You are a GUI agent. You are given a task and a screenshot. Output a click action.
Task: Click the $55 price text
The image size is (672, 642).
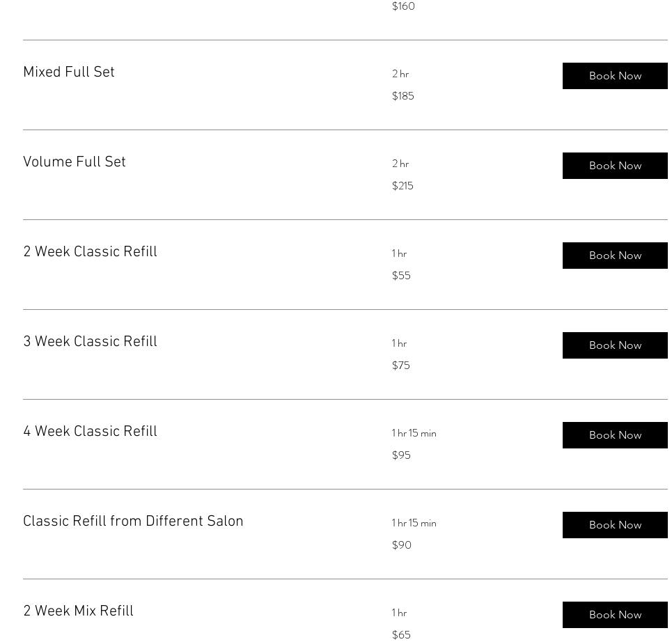tap(401, 276)
